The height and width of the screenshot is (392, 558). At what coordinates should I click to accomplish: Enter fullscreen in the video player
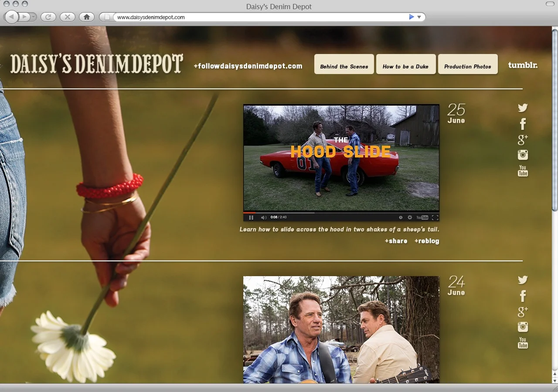[435, 217]
